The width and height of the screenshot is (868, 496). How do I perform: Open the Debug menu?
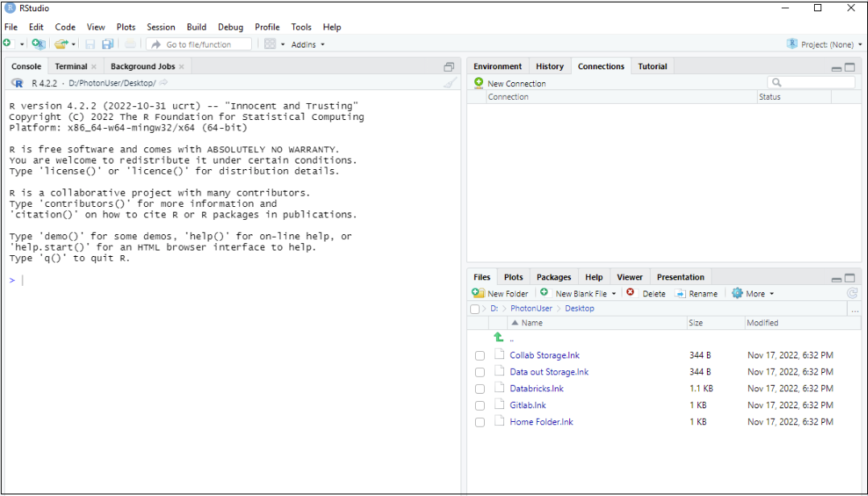point(230,27)
